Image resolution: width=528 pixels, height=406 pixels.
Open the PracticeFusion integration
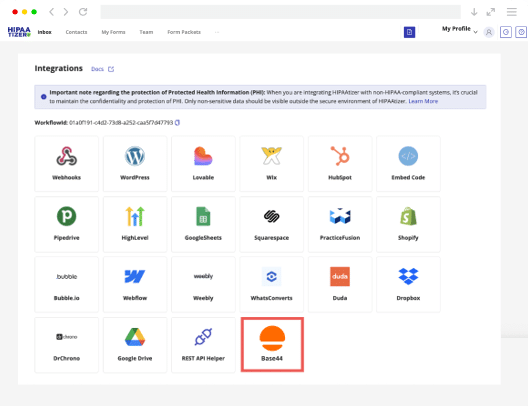pyautogui.click(x=340, y=224)
